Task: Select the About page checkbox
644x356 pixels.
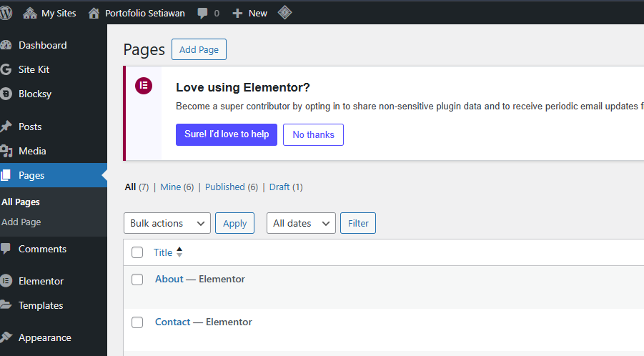Action: (x=137, y=280)
